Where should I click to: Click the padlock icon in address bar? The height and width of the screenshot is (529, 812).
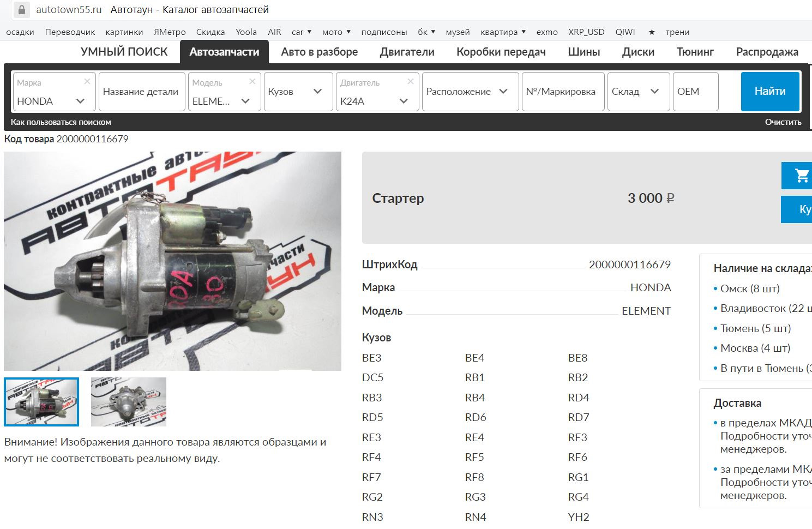[x=21, y=10]
